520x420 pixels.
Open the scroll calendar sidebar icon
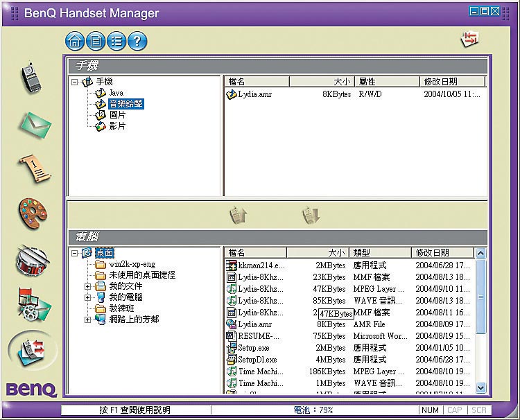click(x=35, y=168)
